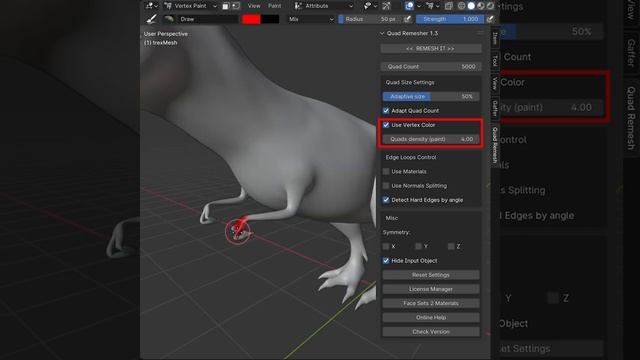Screen dimensions: 640x360
Task: Switch to wireframe shading mode
Action: pos(461,6)
